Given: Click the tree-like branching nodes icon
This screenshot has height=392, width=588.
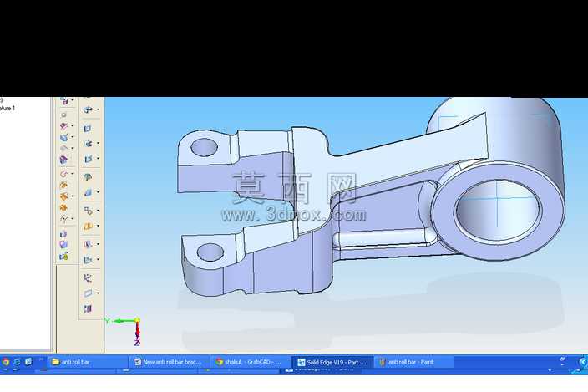Looking at the screenshot, I should [88, 278].
